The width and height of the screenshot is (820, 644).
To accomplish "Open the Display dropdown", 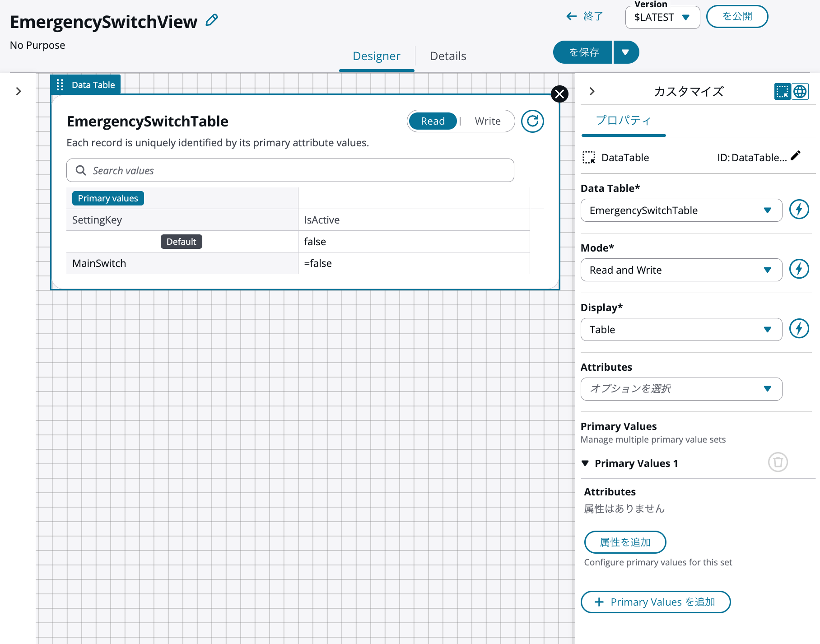I will click(x=681, y=330).
